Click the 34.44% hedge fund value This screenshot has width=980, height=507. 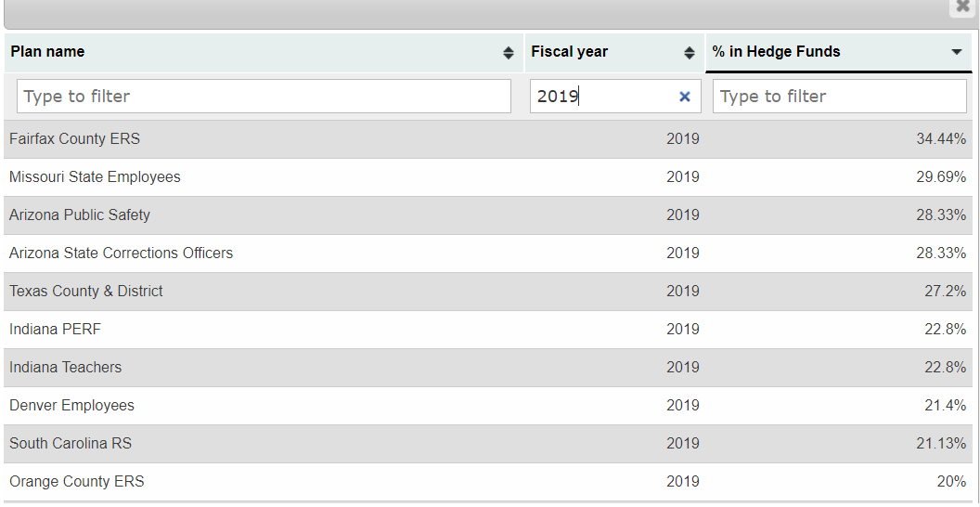click(x=941, y=139)
